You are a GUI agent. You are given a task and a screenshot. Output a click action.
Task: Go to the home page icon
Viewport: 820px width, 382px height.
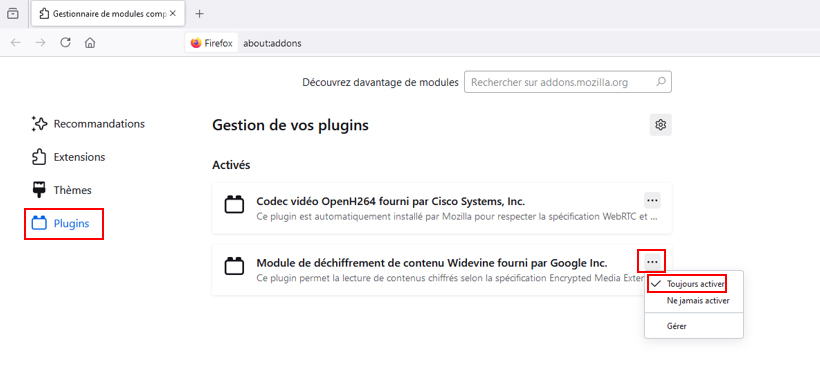tap(90, 43)
